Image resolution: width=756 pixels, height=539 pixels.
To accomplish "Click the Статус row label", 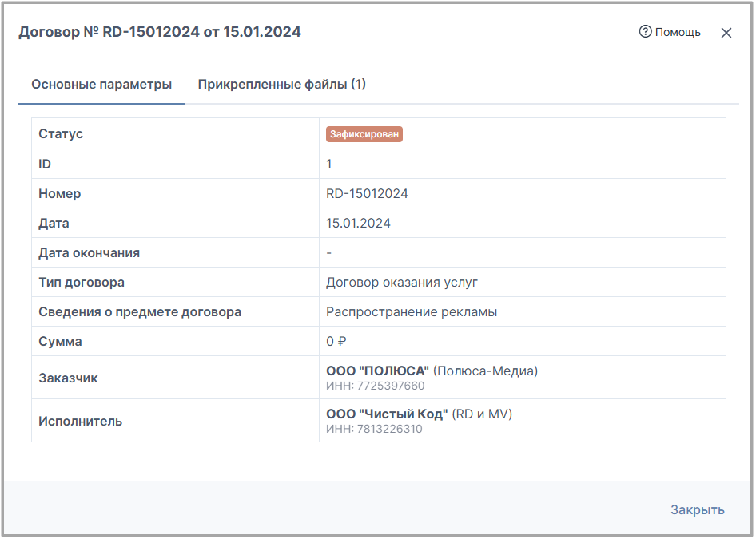I will (61, 134).
